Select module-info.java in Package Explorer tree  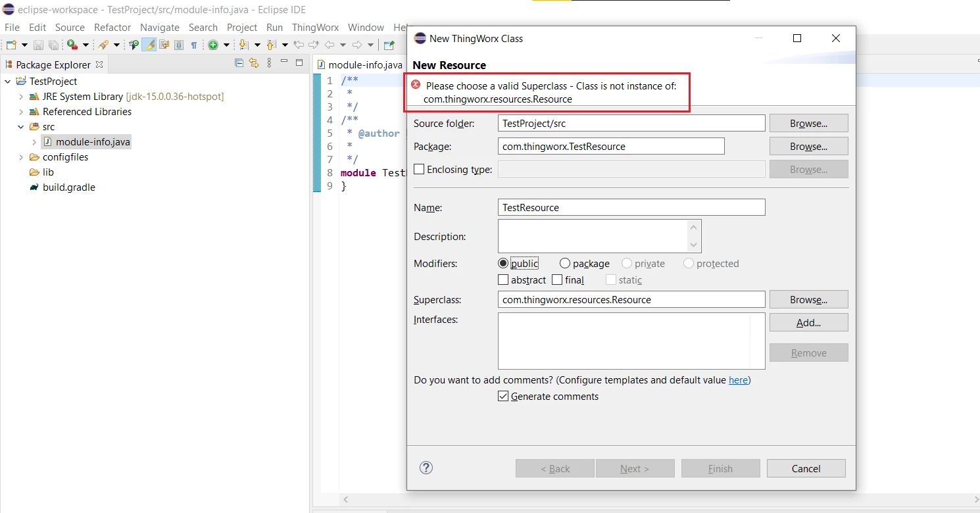86,141
